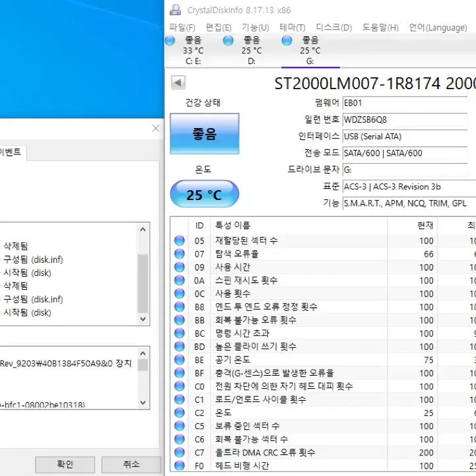
Task: Click status icon of 05 재할당된 섹터 수
Action: (x=180, y=240)
